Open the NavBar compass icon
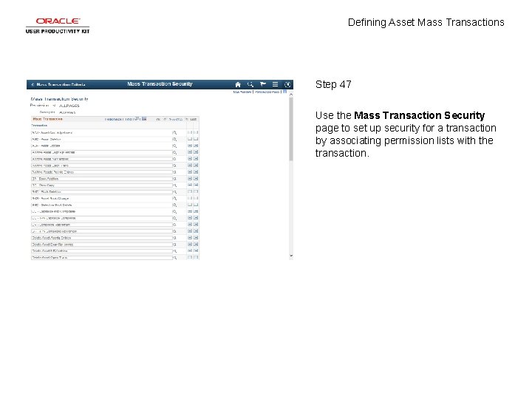 coord(287,84)
